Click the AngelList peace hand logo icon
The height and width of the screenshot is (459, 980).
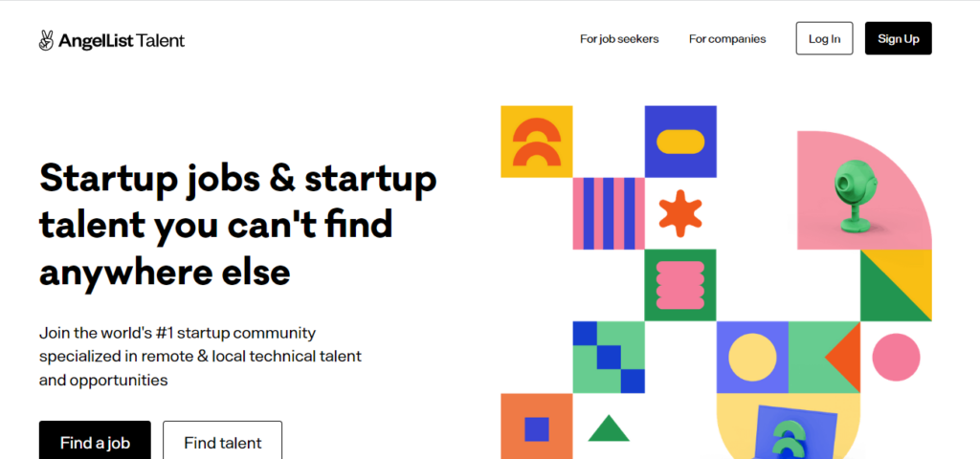click(x=46, y=40)
